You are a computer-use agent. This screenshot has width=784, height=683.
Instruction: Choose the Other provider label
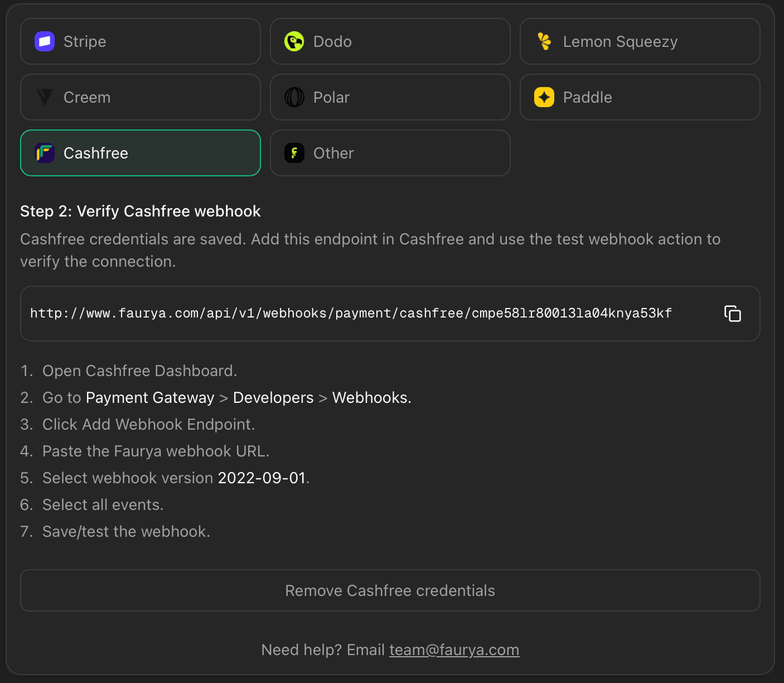(x=333, y=153)
